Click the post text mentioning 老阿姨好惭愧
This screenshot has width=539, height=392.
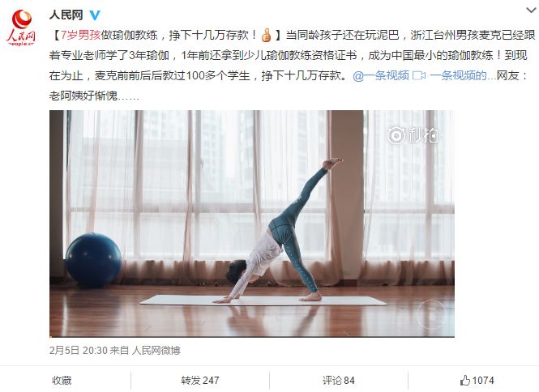pyautogui.click(x=94, y=96)
